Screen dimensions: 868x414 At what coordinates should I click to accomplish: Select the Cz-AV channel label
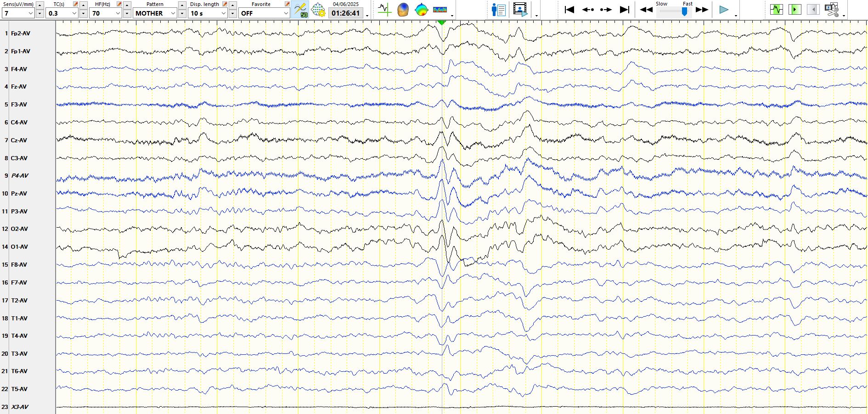[19, 140]
